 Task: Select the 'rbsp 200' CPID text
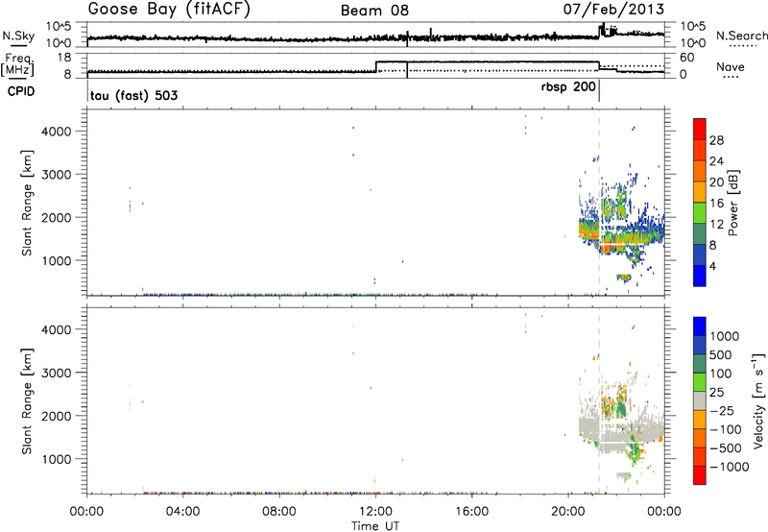point(568,87)
